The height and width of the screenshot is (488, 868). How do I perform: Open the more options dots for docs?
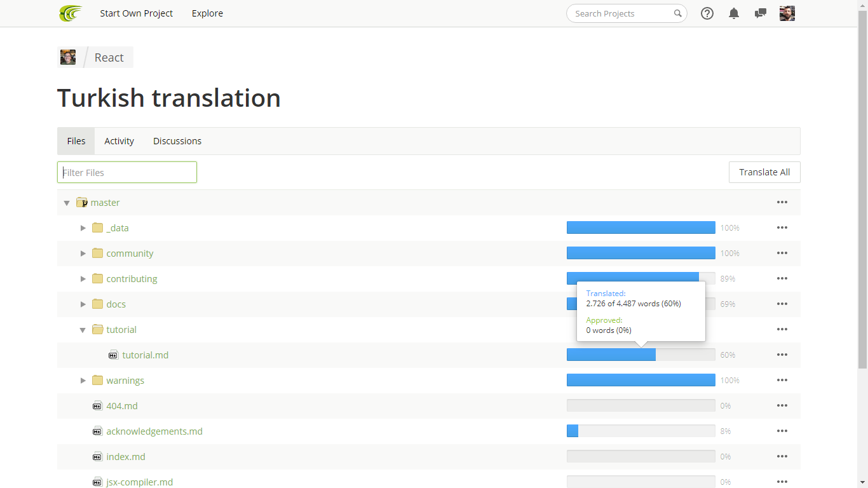point(782,304)
